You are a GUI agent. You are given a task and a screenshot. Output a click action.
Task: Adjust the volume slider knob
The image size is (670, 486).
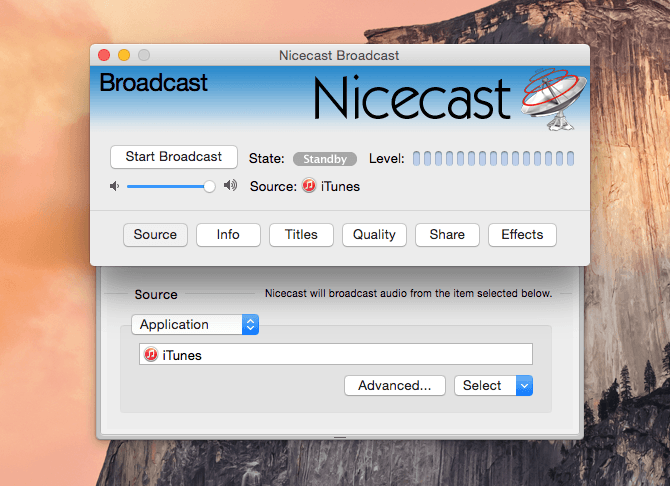click(x=209, y=186)
